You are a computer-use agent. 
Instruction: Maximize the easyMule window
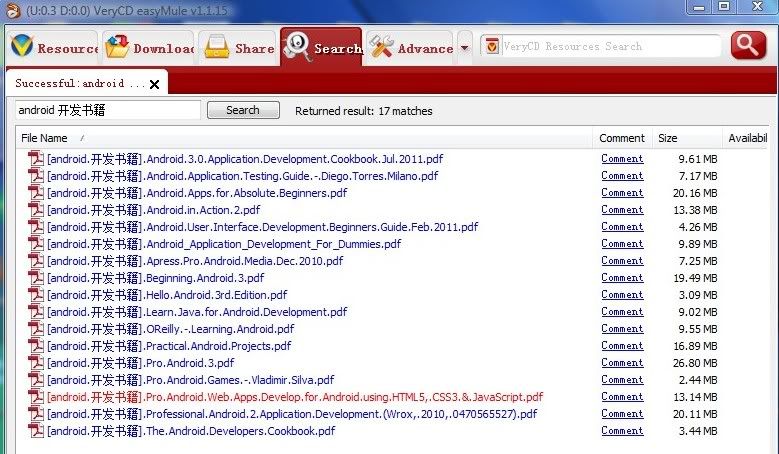tap(724, 7)
